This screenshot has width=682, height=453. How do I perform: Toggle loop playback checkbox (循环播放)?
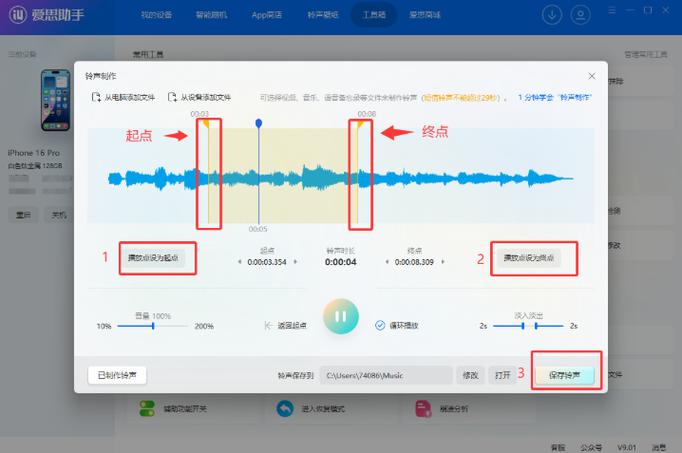[380, 325]
